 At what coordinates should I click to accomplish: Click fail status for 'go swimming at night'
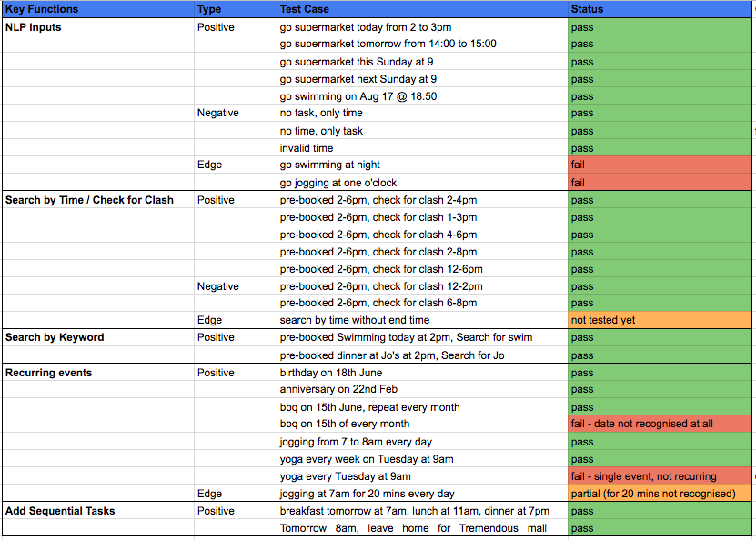click(660, 165)
